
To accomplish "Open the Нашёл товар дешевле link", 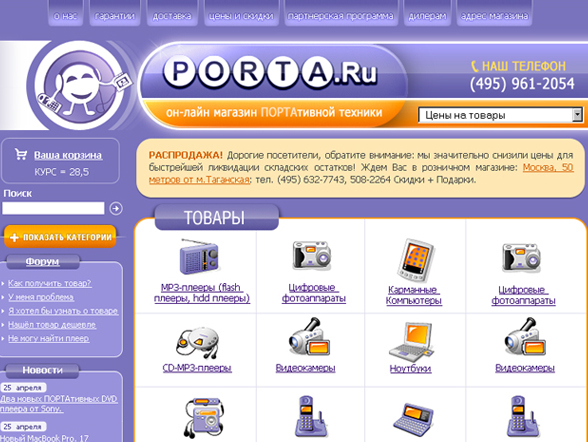I will click(52, 325).
